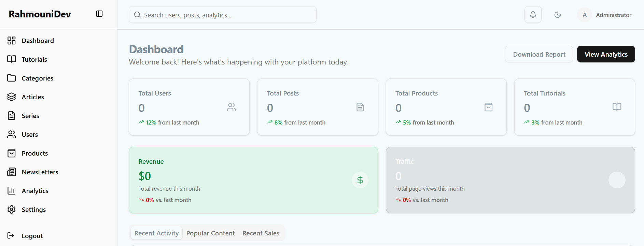Focus the search users, posts field
This screenshot has width=644, height=246.
[x=225, y=15]
